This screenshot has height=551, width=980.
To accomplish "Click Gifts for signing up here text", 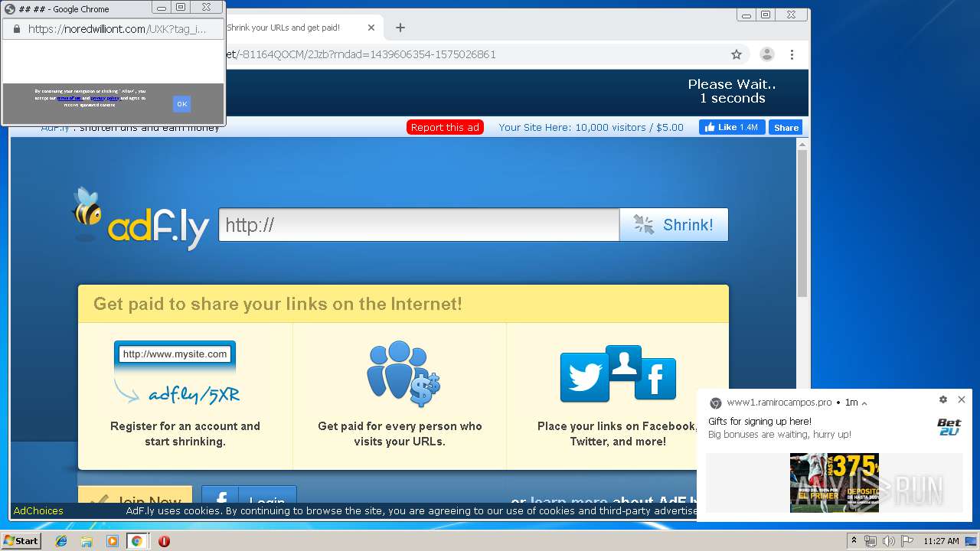I will (x=759, y=422).
